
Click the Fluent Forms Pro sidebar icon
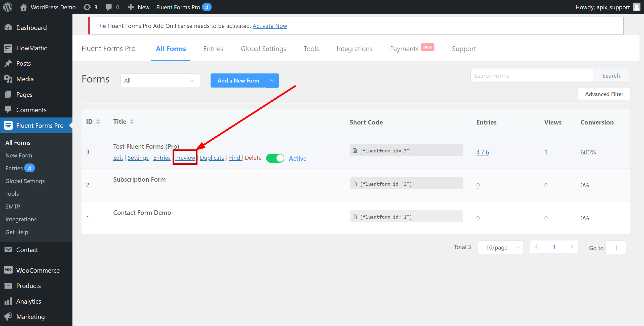click(8, 125)
